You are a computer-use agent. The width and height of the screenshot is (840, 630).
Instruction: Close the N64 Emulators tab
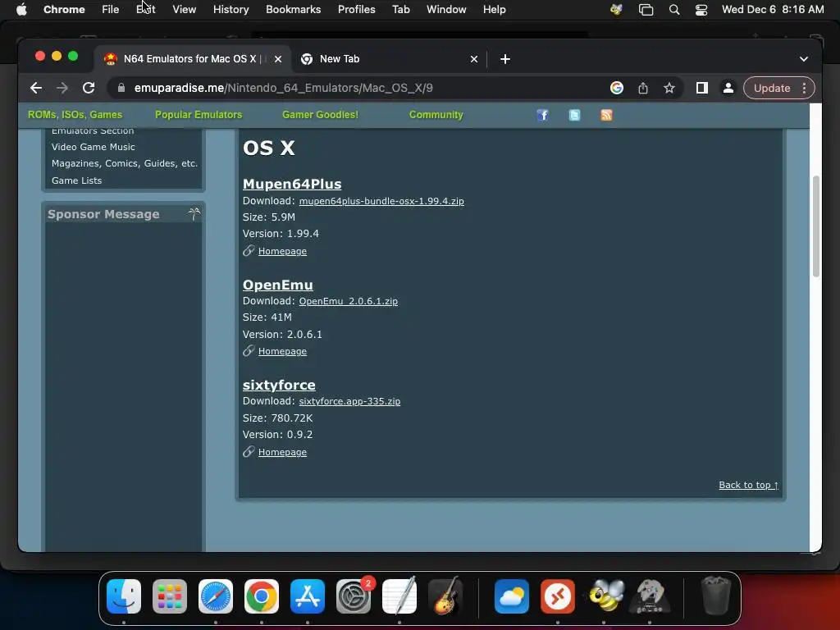[278, 59]
